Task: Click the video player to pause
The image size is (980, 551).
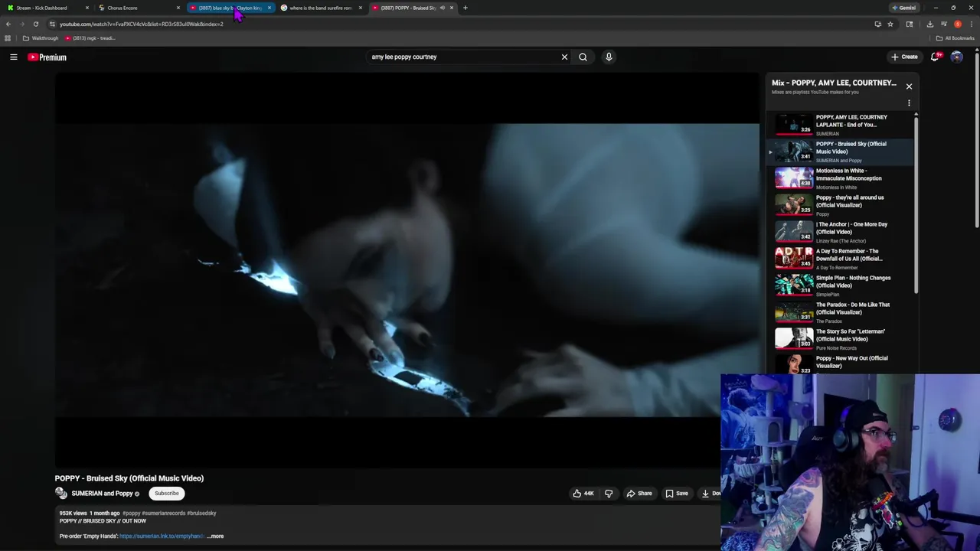Action: pos(407,269)
